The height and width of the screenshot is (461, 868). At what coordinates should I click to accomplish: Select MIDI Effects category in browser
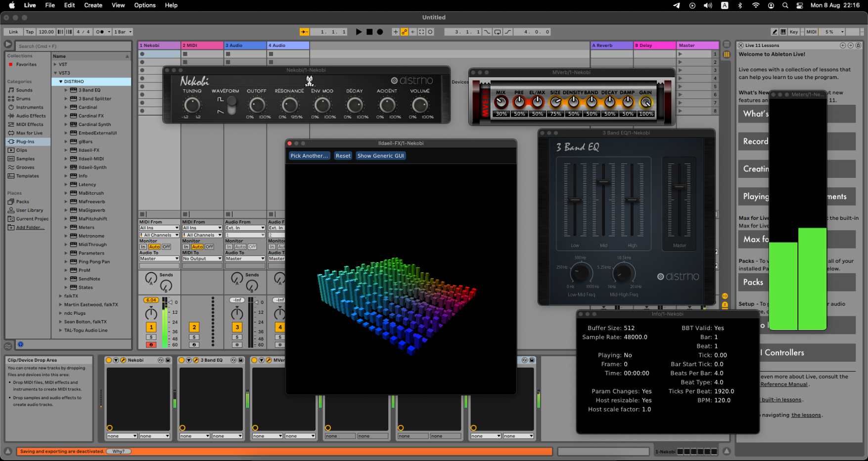[x=28, y=125]
